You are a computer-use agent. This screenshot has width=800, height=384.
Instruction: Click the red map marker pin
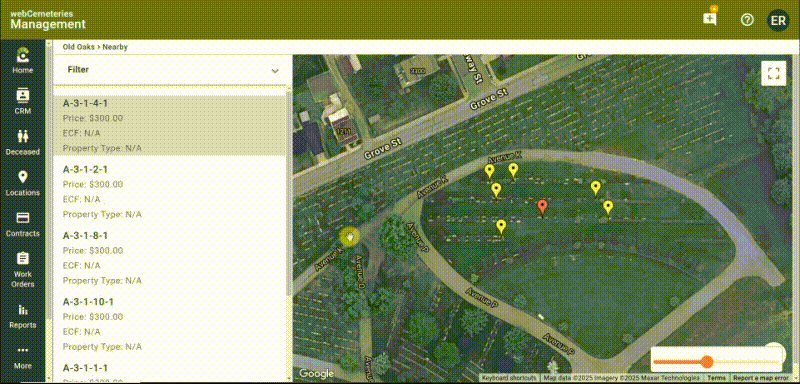pyautogui.click(x=542, y=208)
